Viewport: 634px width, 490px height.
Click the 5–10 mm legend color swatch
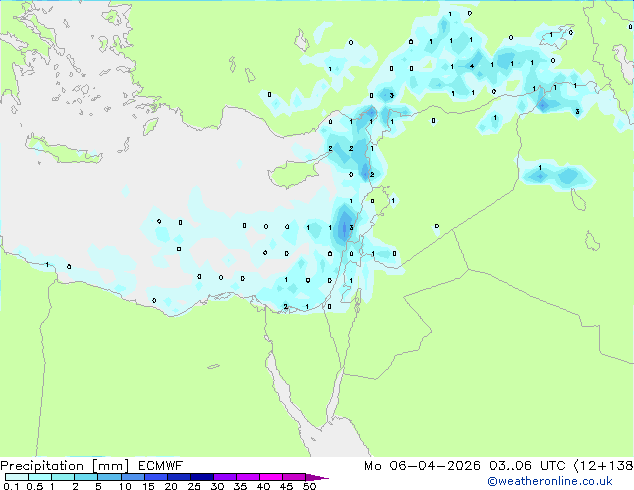point(109,477)
